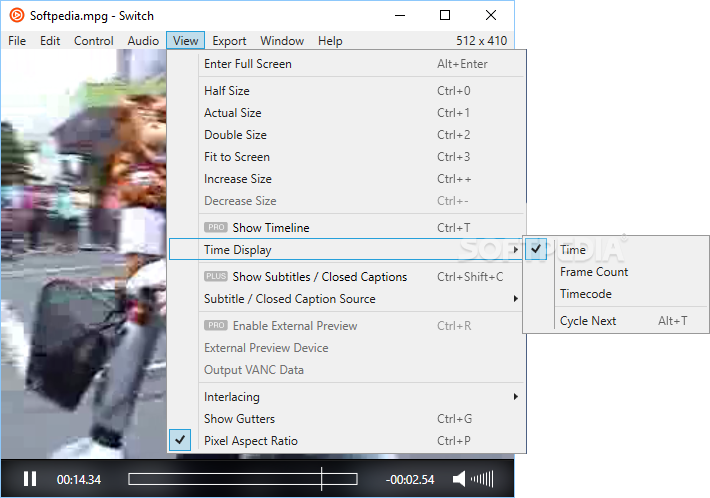Toggle Show Subtitles / Closed Captions
This screenshot has width=710, height=498.
point(347,277)
